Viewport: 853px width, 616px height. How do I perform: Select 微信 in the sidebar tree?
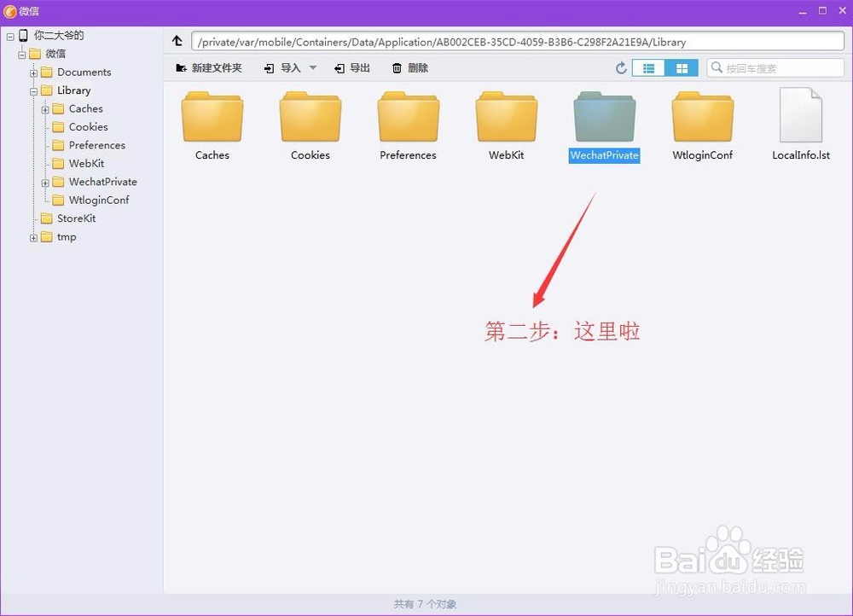(55, 54)
